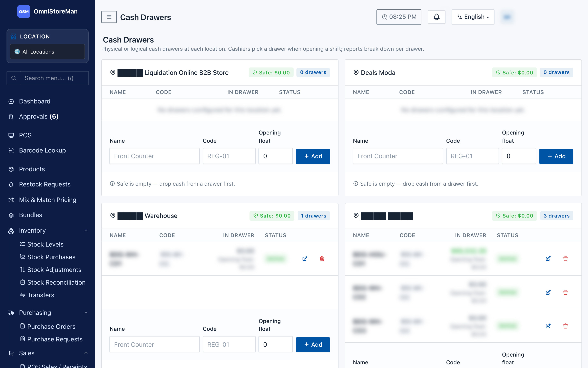Screen dimensions: 588x368
Task: Edit the second drawer in the 3 drawers card
Action: (548, 292)
